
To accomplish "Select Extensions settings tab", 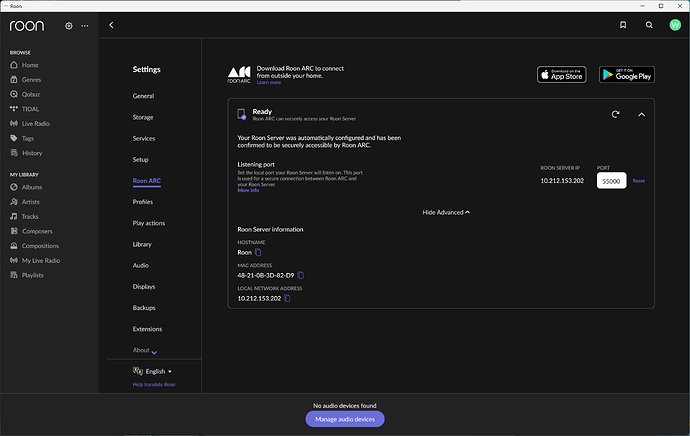I will pyautogui.click(x=147, y=329).
